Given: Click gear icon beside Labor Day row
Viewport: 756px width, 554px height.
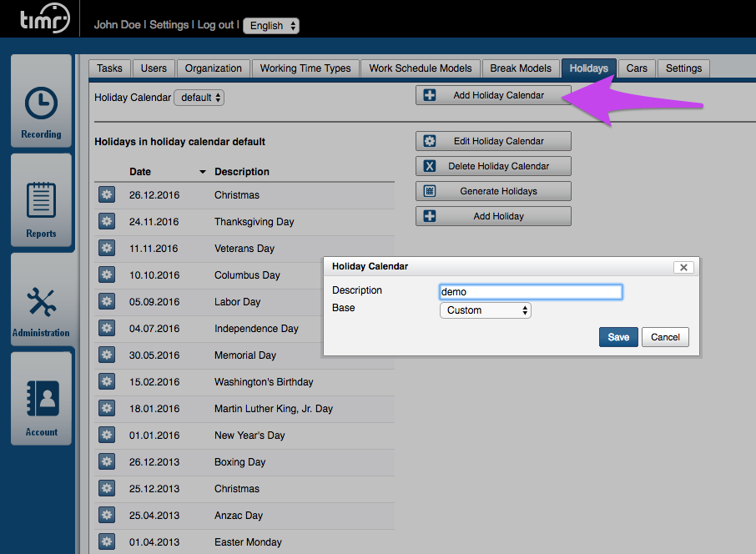Looking at the screenshot, I should coord(106,302).
